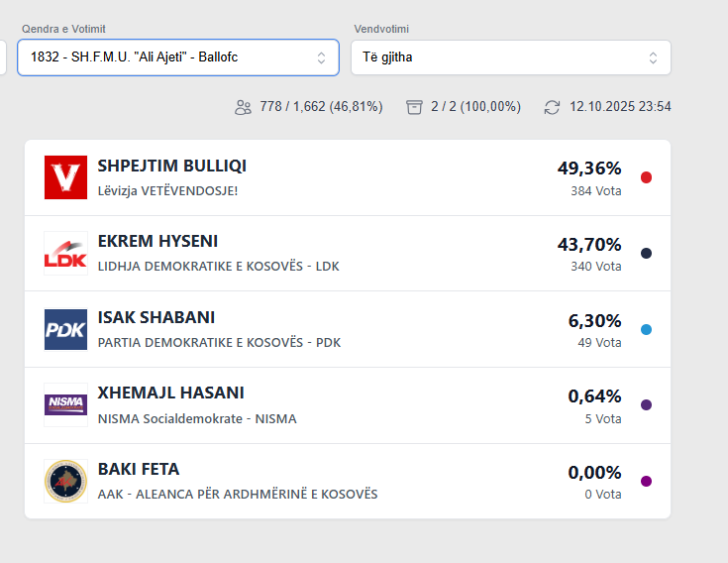
Task: Select candidate name SHPEJTIM BULLIQI
Action: 172,166
